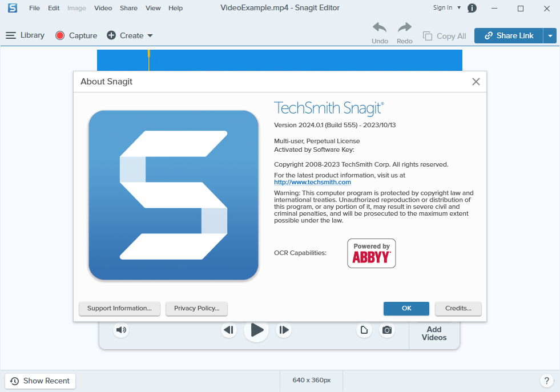Confirm the About dialog with OK
This screenshot has height=392, width=560.
pyautogui.click(x=406, y=308)
